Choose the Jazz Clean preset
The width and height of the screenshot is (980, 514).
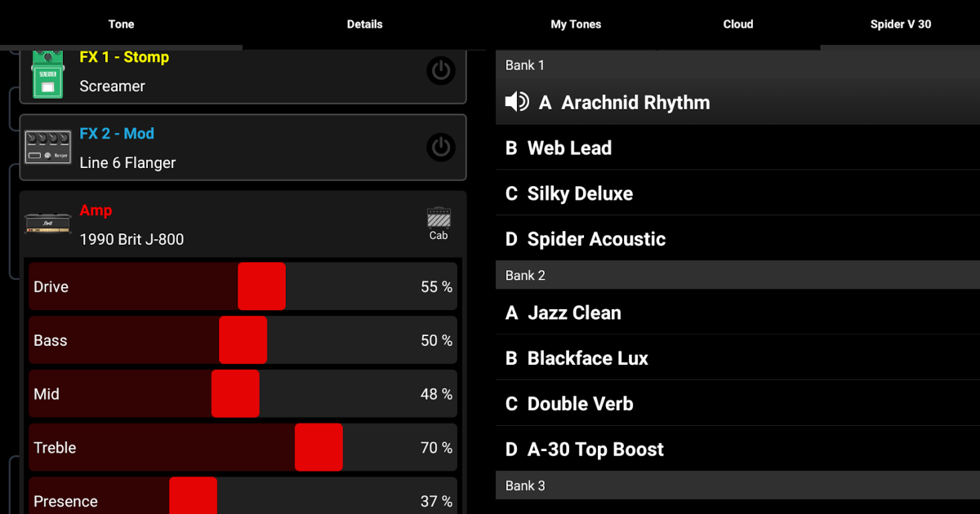tap(574, 312)
